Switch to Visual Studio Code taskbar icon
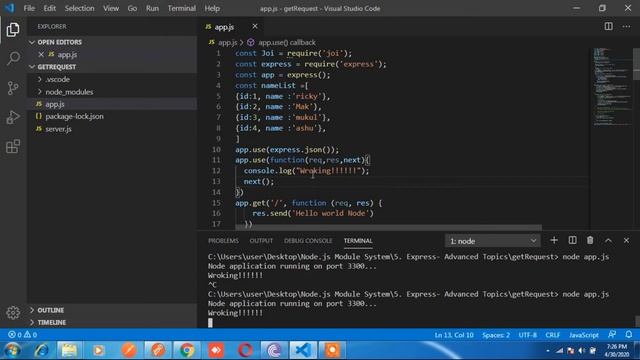 pos(303,350)
